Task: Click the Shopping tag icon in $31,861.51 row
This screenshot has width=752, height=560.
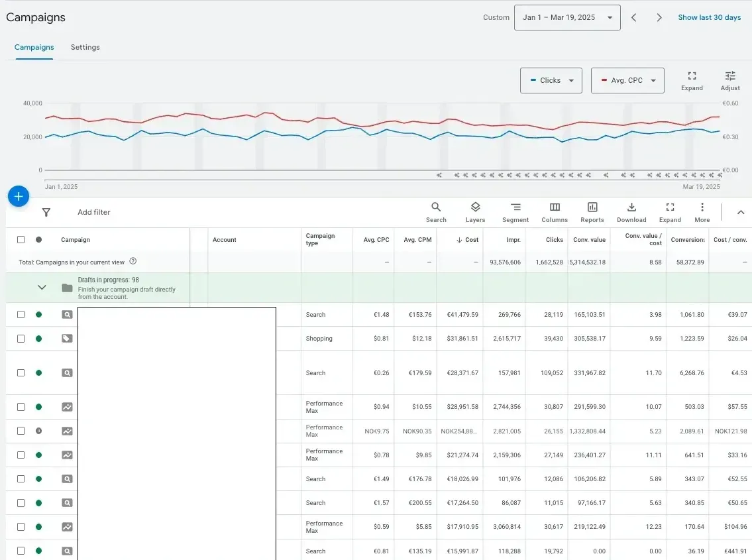Action: tap(67, 339)
